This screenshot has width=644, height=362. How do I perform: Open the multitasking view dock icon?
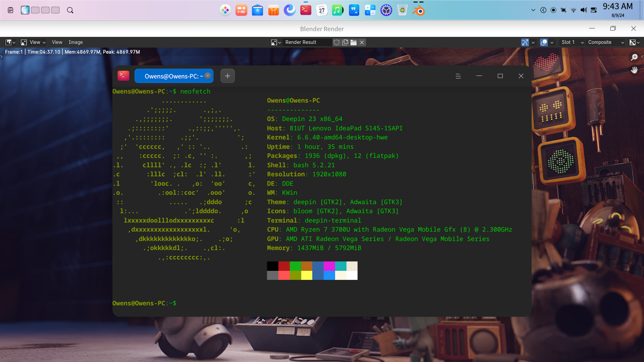tap(241, 10)
